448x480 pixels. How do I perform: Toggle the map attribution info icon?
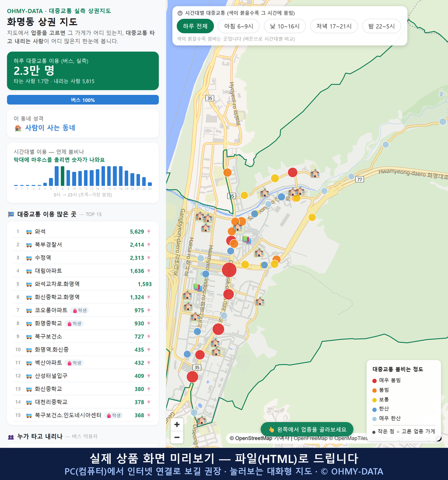[438, 438]
